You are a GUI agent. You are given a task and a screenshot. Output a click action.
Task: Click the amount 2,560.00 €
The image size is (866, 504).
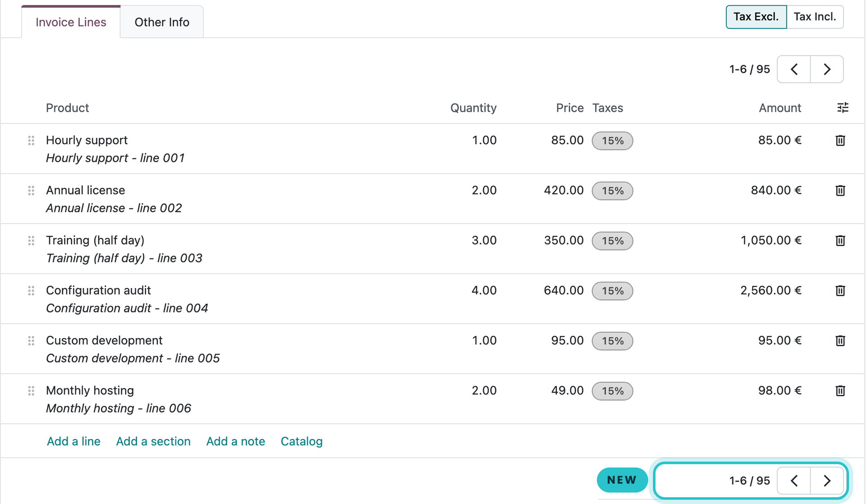pos(771,290)
